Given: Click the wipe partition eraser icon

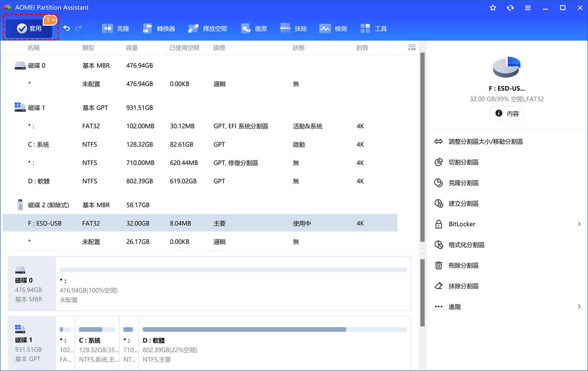Looking at the screenshot, I should tap(438, 286).
